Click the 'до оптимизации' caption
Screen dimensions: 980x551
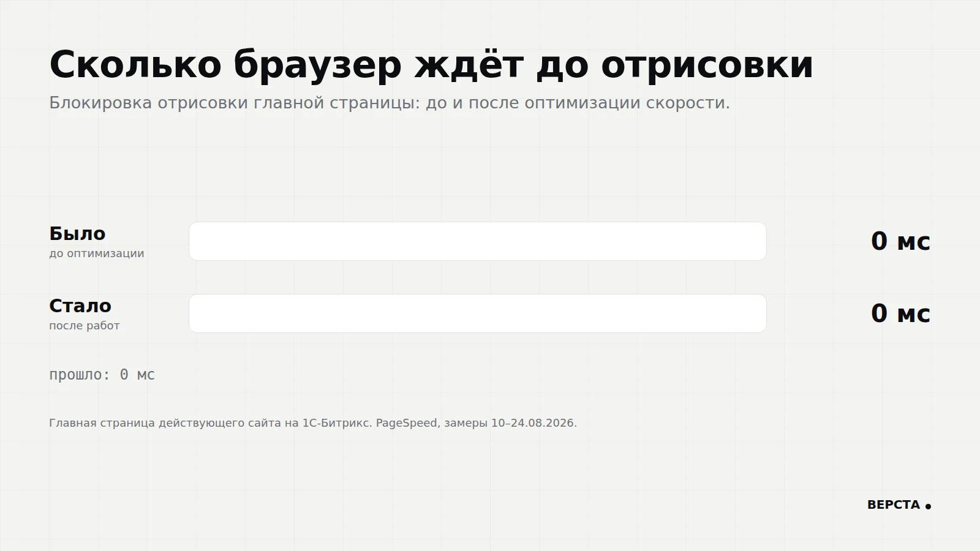(97, 253)
